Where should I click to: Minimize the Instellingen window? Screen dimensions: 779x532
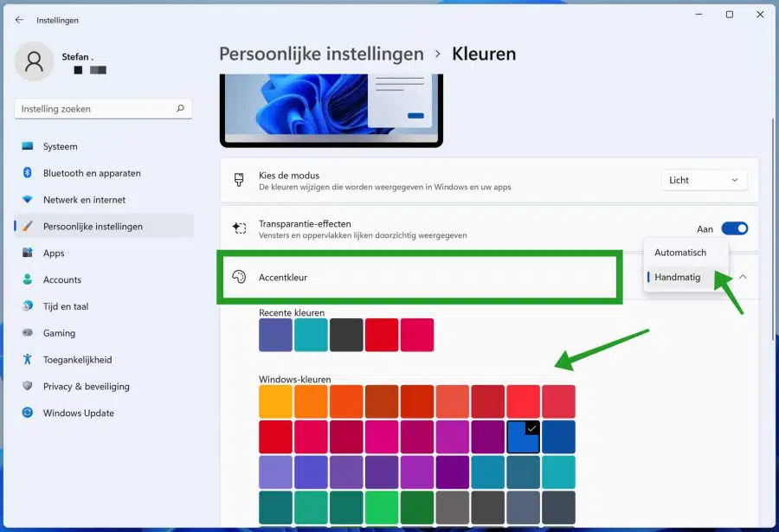pos(699,15)
